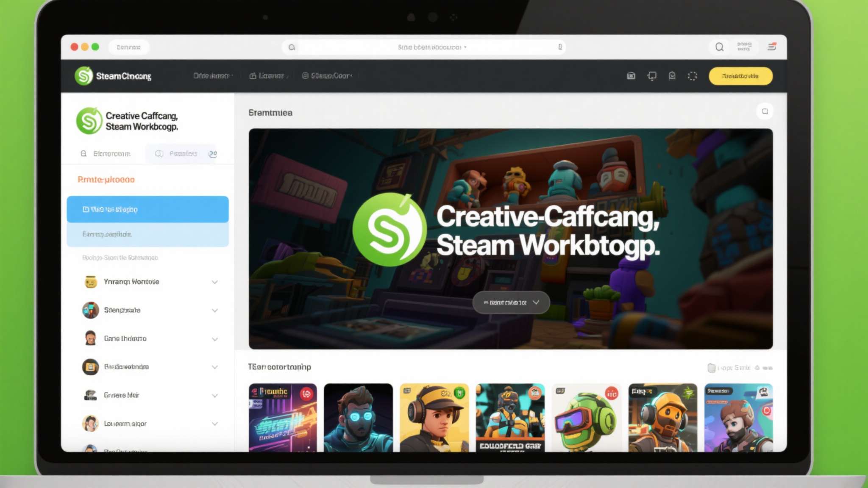Click the browser search magnifier icon at right
The height and width of the screenshot is (488, 868).
point(719,47)
